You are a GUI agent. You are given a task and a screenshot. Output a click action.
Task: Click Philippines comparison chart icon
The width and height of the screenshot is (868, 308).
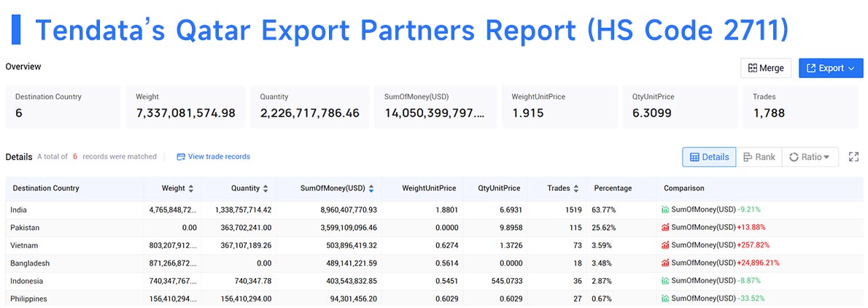664,298
